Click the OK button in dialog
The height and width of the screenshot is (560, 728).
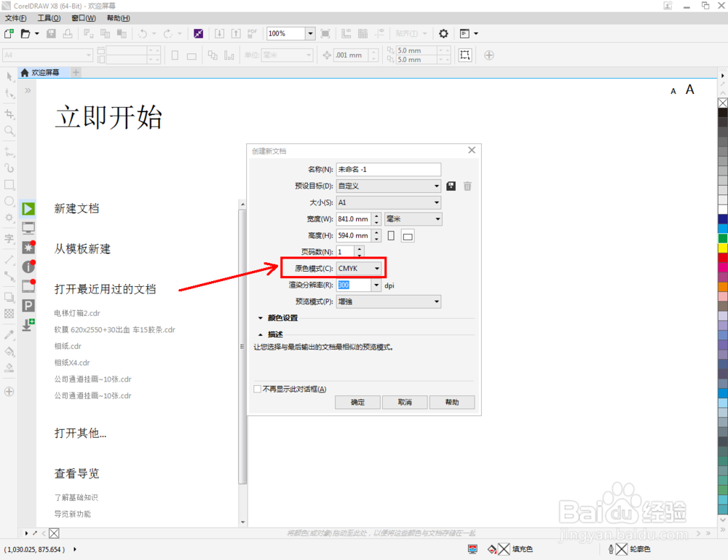(357, 402)
